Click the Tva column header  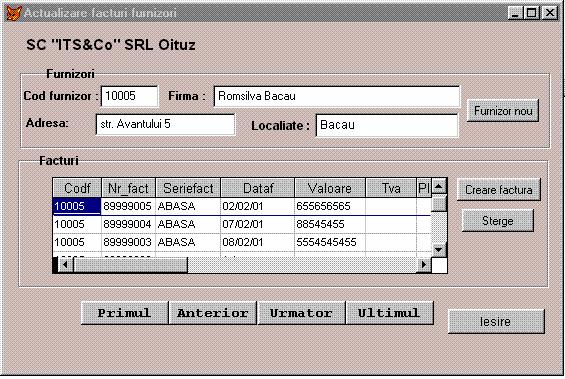pyautogui.click(x=391, y=188)
